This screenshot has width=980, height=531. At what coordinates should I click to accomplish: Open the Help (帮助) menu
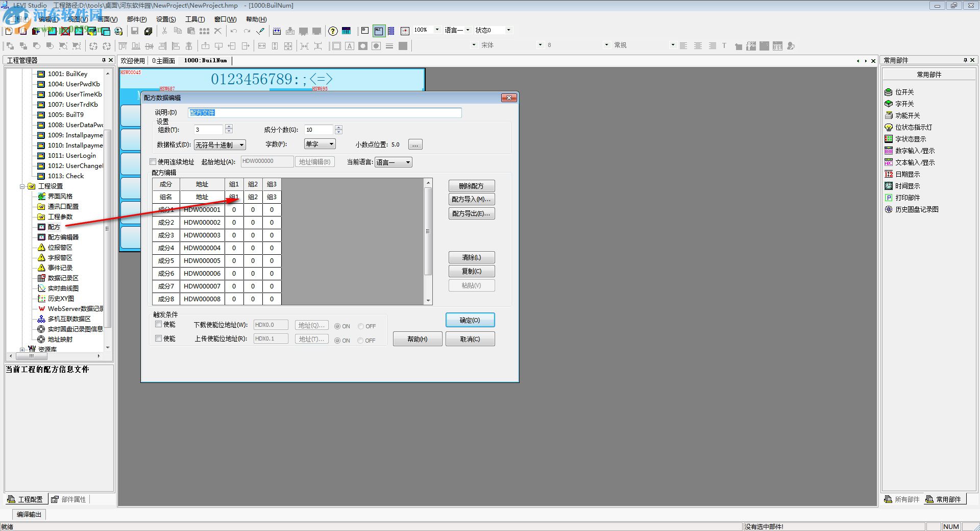(256, 19)
